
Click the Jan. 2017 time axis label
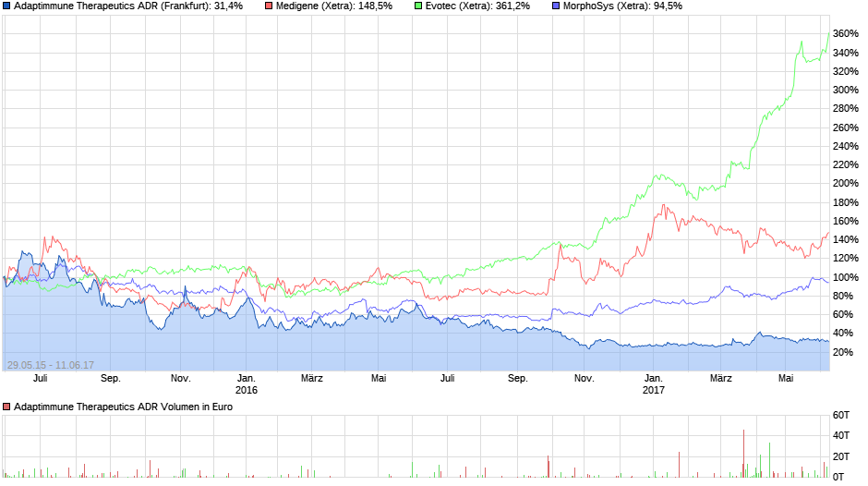[x=653, y=384]
